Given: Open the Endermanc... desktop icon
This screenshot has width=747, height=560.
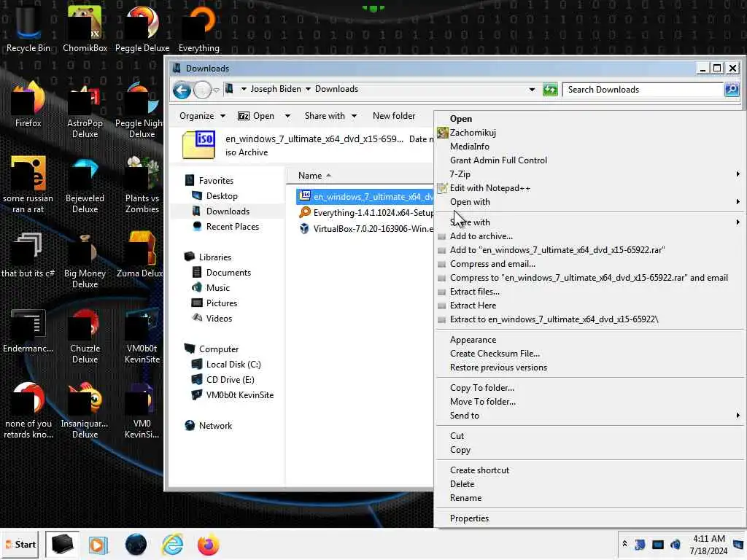Looking at the screenshot, I should pos(28,332).
